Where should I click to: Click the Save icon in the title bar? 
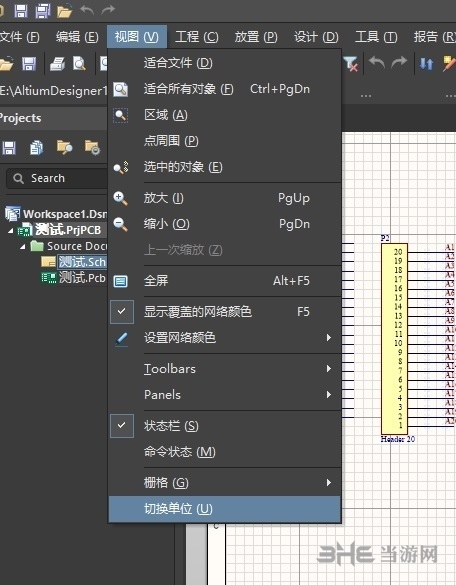21,10
